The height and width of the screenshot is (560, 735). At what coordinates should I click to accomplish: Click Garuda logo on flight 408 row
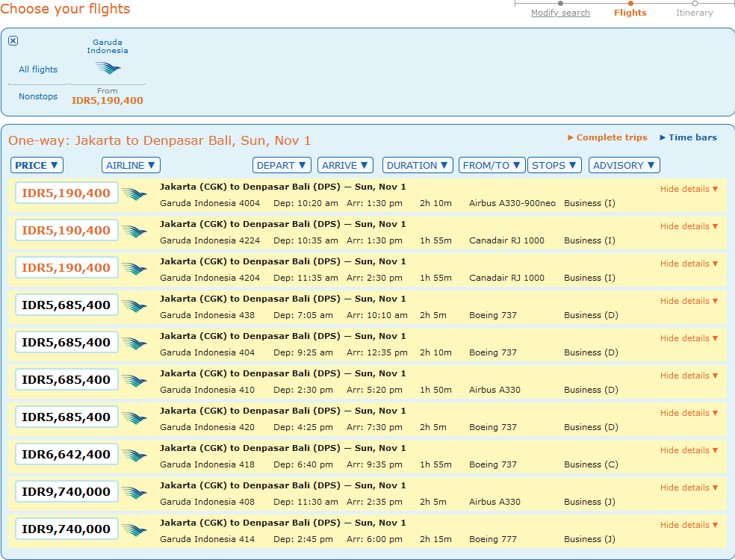134,493
